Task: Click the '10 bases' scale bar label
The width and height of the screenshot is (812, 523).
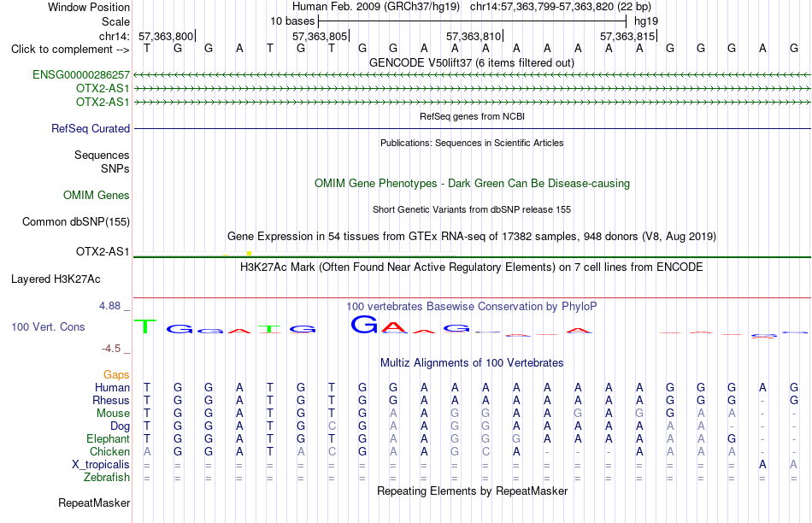Action: point(292,21)
